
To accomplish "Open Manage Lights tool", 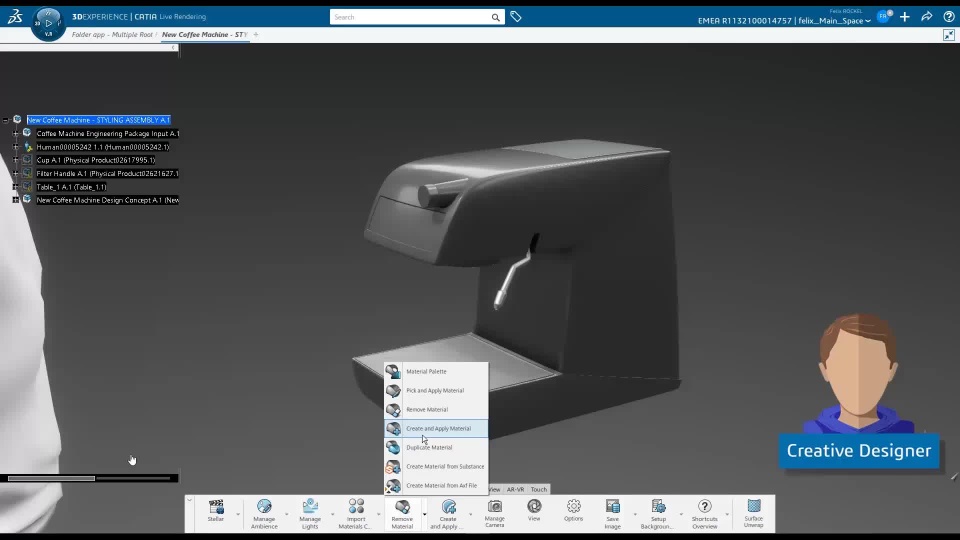I will [x=310, y=513].
